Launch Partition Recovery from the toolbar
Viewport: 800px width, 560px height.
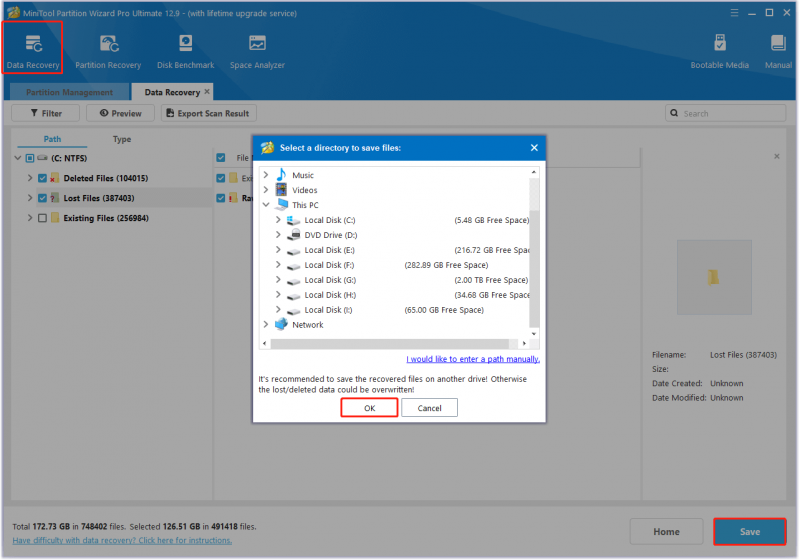108,51
